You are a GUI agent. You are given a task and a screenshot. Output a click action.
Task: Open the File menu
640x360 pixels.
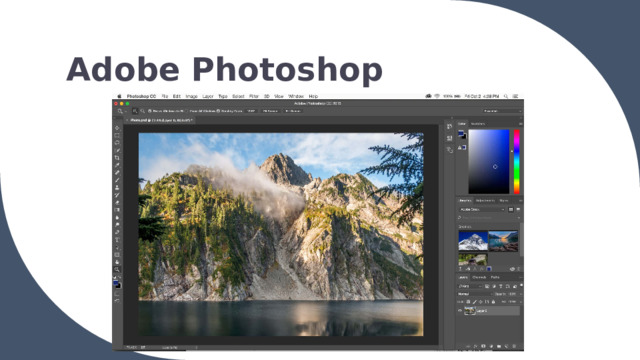[165, 96]
